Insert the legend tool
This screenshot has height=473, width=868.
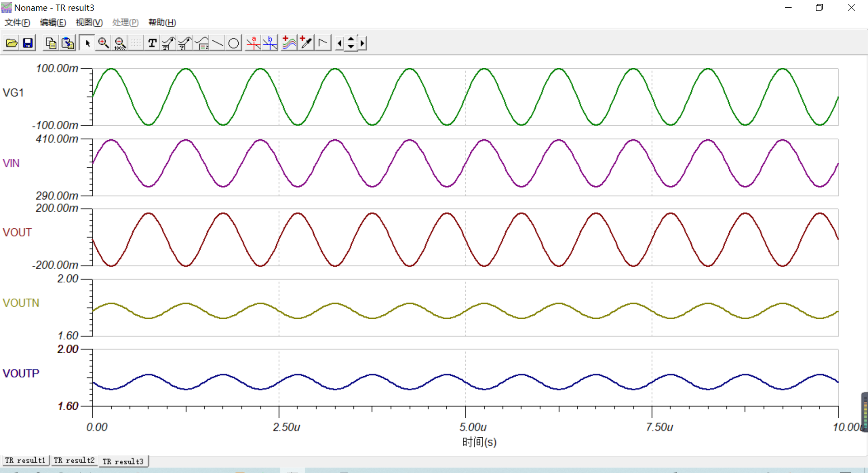coord(202,43)
